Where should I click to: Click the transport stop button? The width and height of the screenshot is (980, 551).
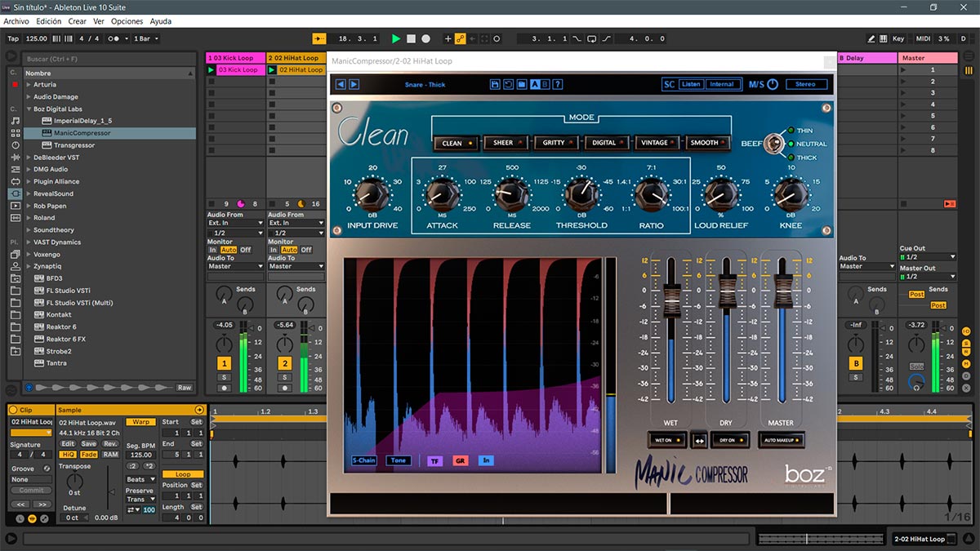(411, 38)
